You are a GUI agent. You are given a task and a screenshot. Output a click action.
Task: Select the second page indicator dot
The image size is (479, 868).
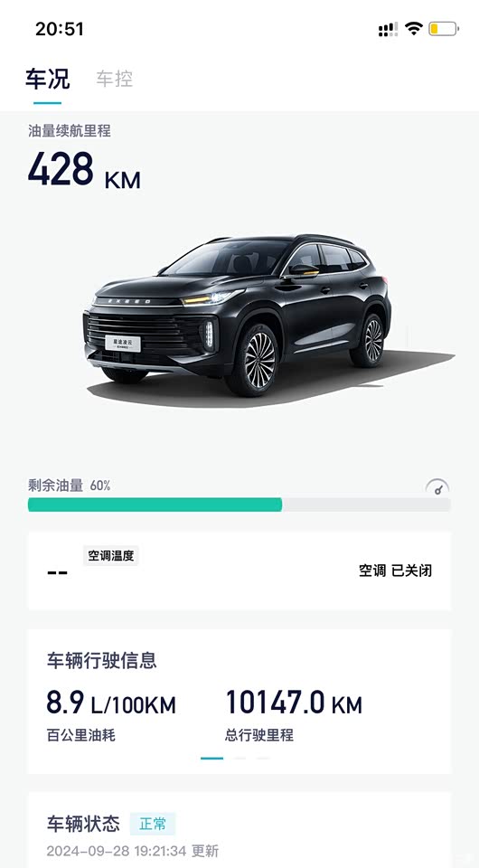pyautogui.click(x=239, y=758)
